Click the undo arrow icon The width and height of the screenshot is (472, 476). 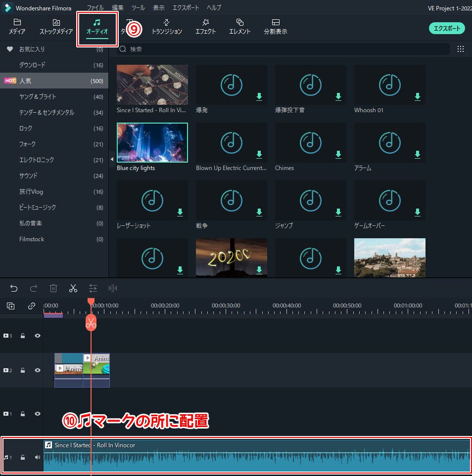point(14,288)
